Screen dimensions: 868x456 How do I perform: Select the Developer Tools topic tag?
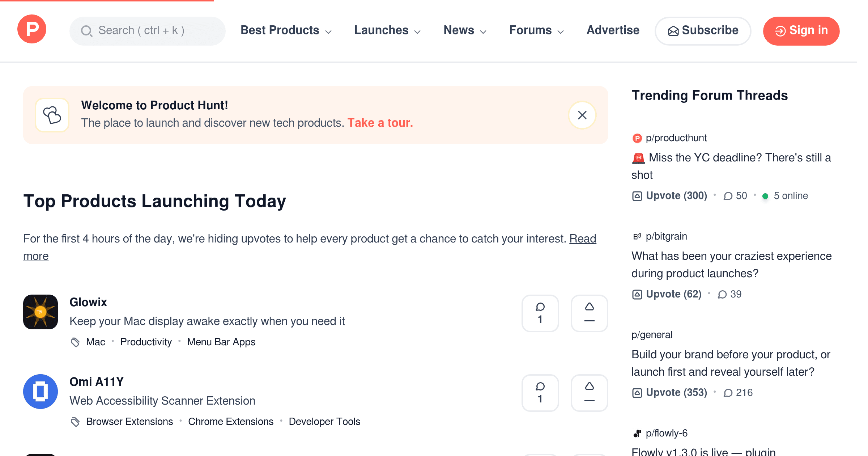click(324, 422)
